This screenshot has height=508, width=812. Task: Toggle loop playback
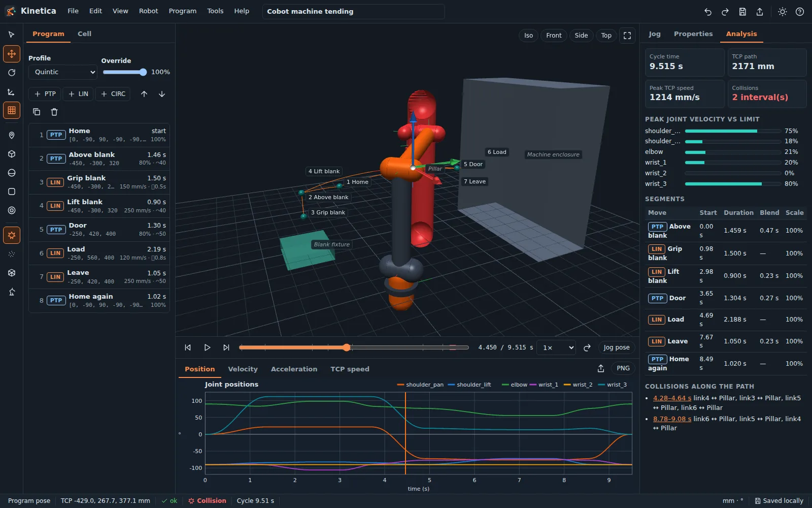pyautogui.click(x=587, y=347)
